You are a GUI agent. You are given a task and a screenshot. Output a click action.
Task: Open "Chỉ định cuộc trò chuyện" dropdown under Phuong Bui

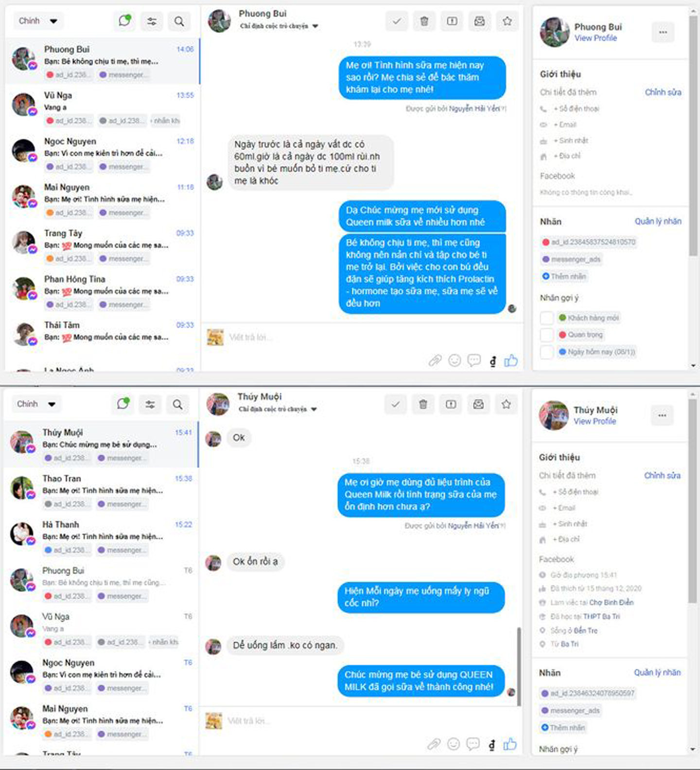pyautogui.click(x=279, y=26)
